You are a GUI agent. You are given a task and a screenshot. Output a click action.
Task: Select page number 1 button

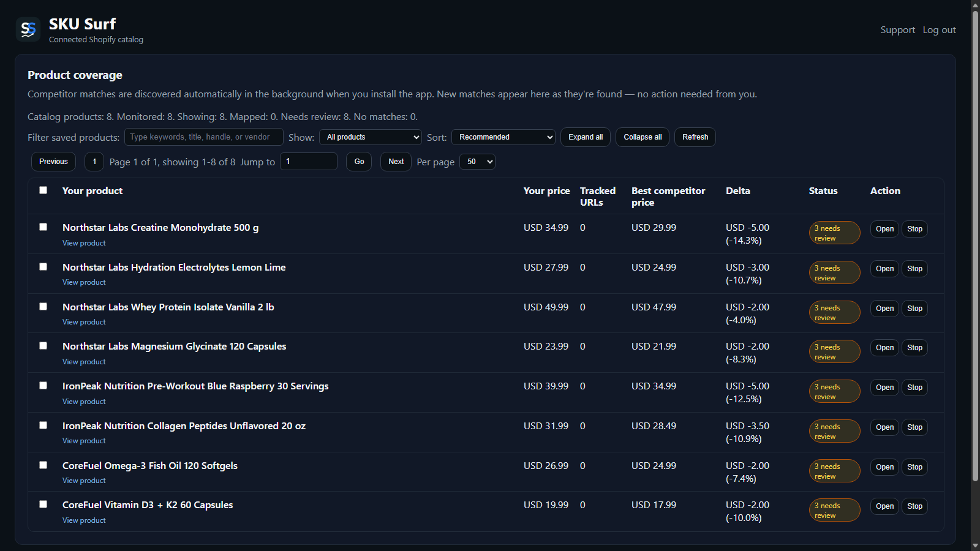tap(94, 162)
